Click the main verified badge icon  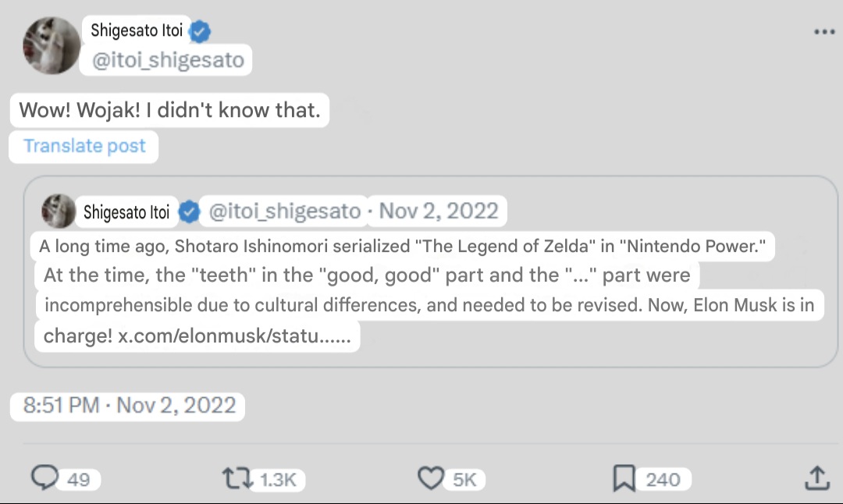[x=201, y=32]
